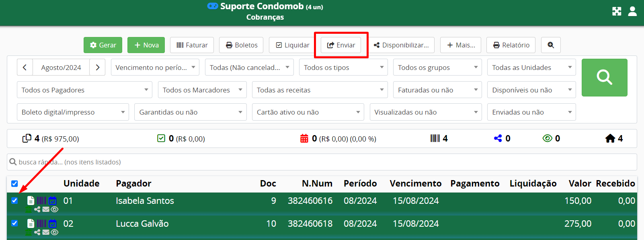
Task: Click barcode icon in Isabela Santos row
Action: point(41,200)
